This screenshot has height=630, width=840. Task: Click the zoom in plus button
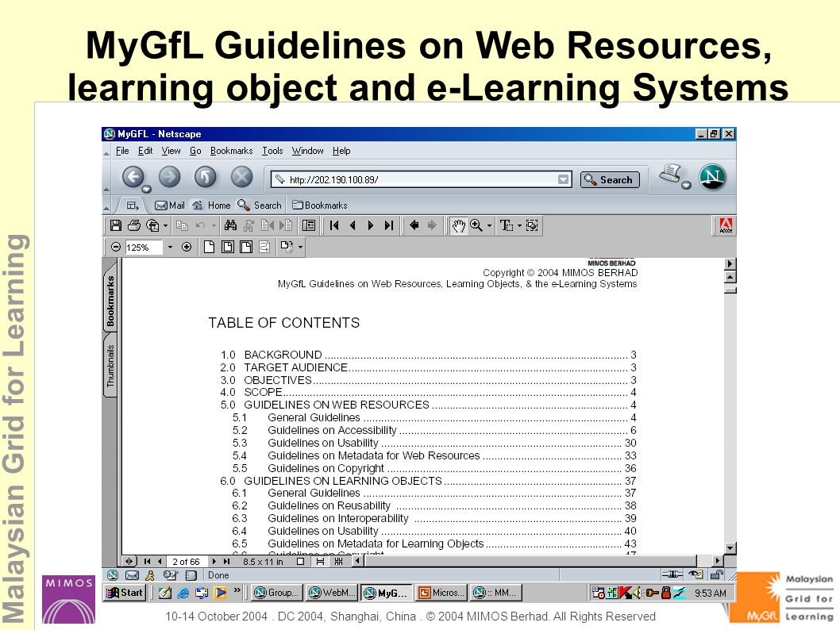187,247
